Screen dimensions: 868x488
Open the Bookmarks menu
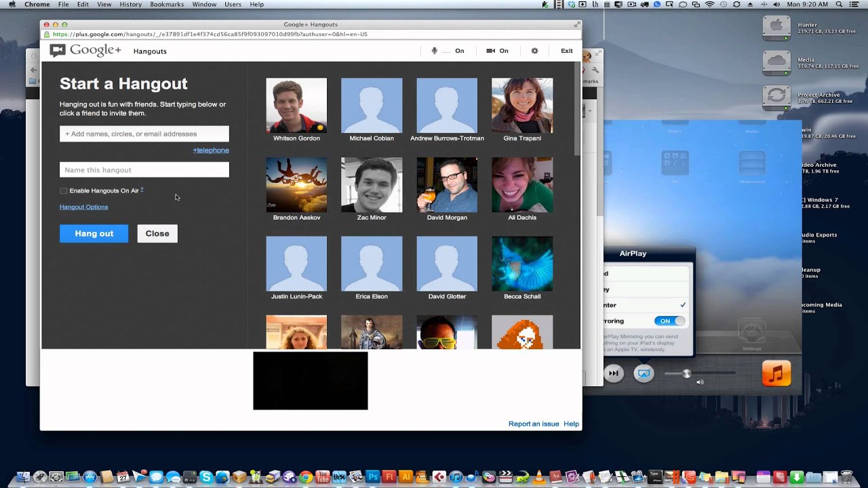coord(167,4)
